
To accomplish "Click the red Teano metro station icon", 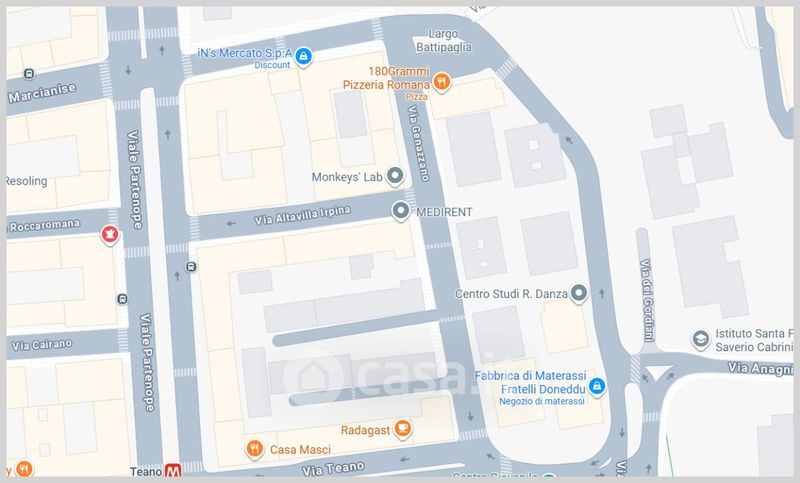I will 173,470.
